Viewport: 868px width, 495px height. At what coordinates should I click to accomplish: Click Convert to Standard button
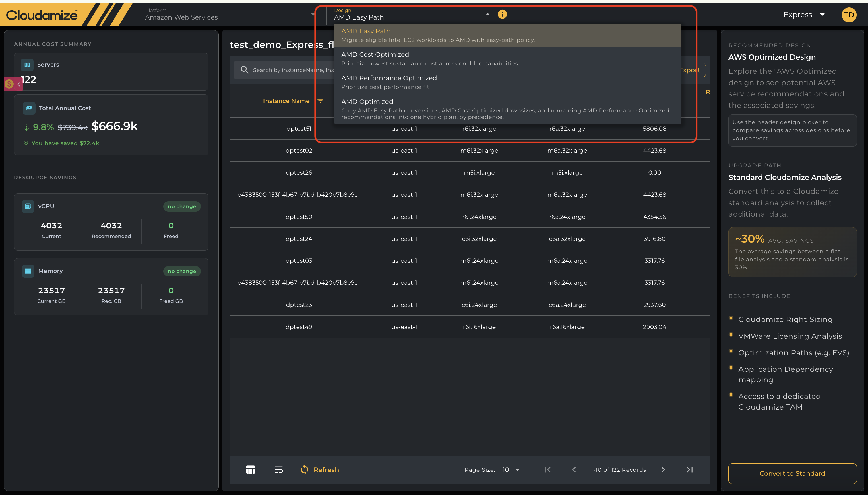(x=792, y=473)
